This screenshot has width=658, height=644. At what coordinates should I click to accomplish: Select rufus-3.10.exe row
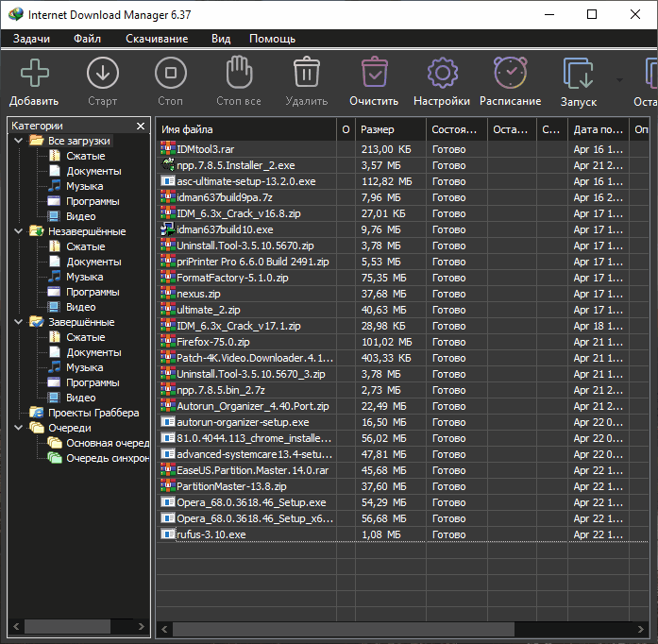click(403, 534)
